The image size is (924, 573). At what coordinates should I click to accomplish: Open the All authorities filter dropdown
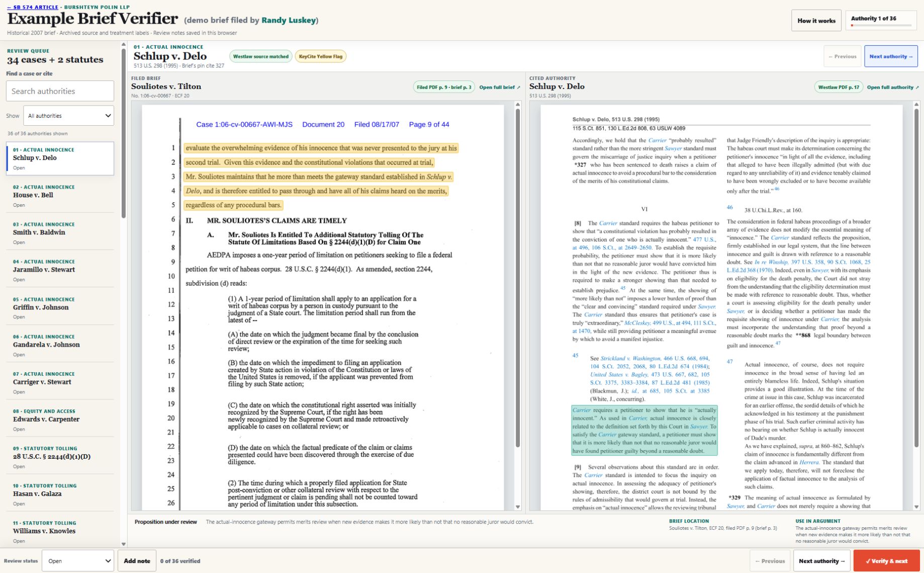pos(69,116)
